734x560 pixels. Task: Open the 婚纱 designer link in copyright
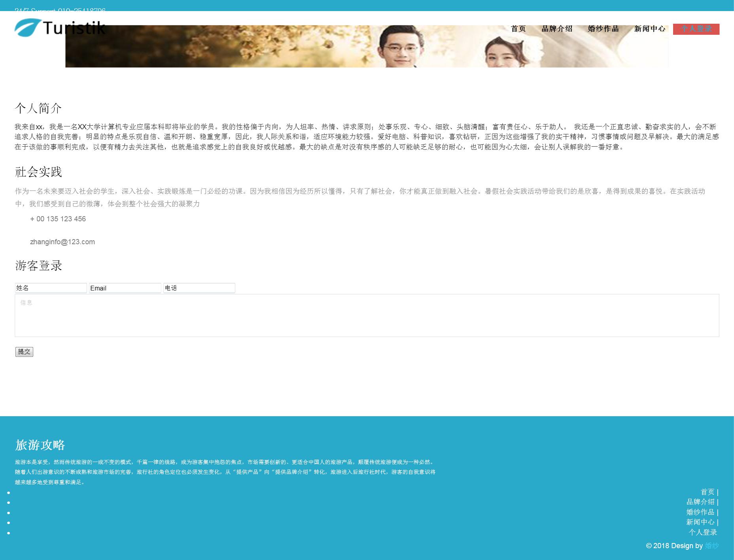[711, 546]
